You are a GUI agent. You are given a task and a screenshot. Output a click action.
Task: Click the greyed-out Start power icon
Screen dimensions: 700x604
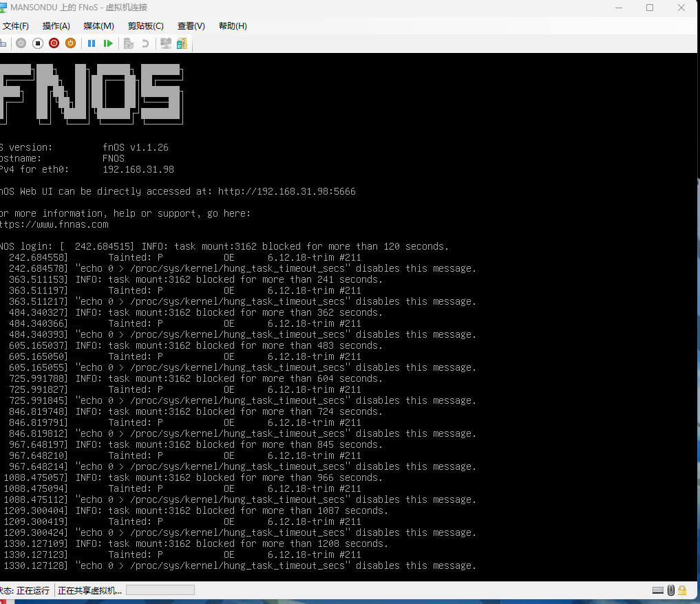pos(21,43)
